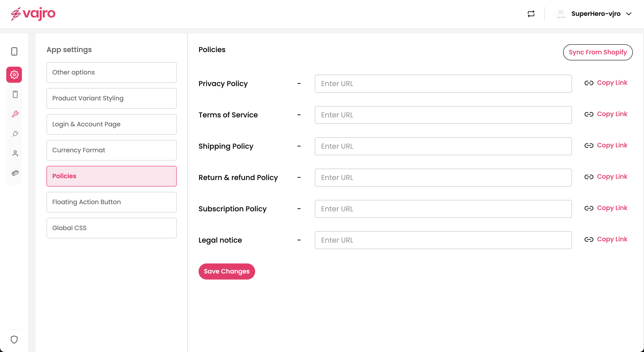Click the tickets sidebar icon

pos(15,173)
